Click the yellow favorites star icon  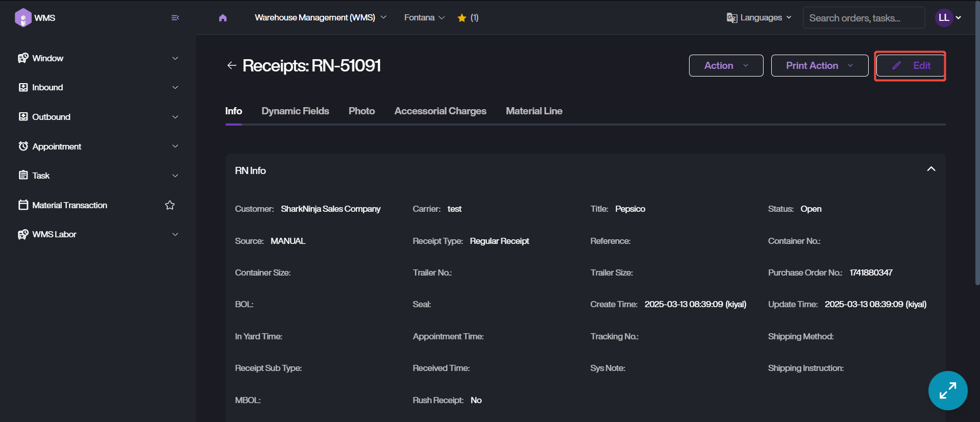tap(462, 18)
